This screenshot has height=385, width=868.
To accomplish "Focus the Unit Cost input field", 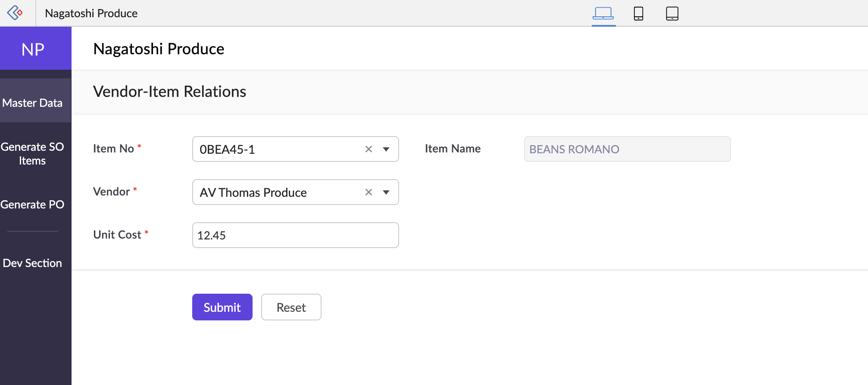I will [295, 236].
